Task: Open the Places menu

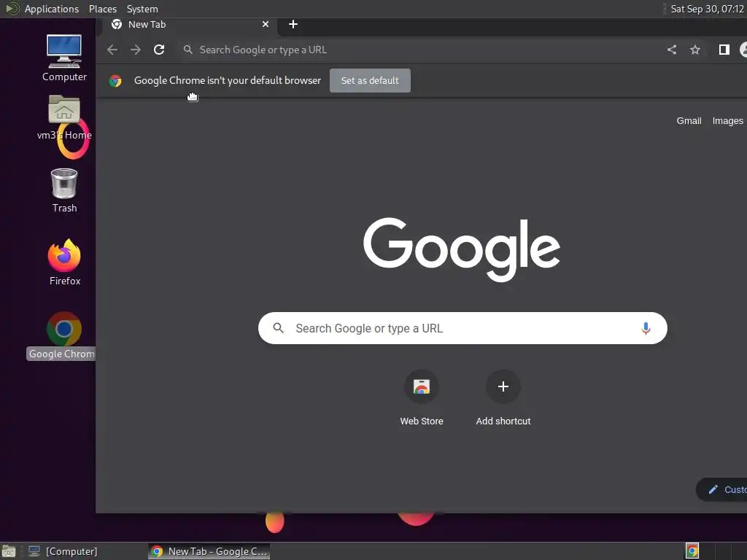Action: click(x=102, y=9)
